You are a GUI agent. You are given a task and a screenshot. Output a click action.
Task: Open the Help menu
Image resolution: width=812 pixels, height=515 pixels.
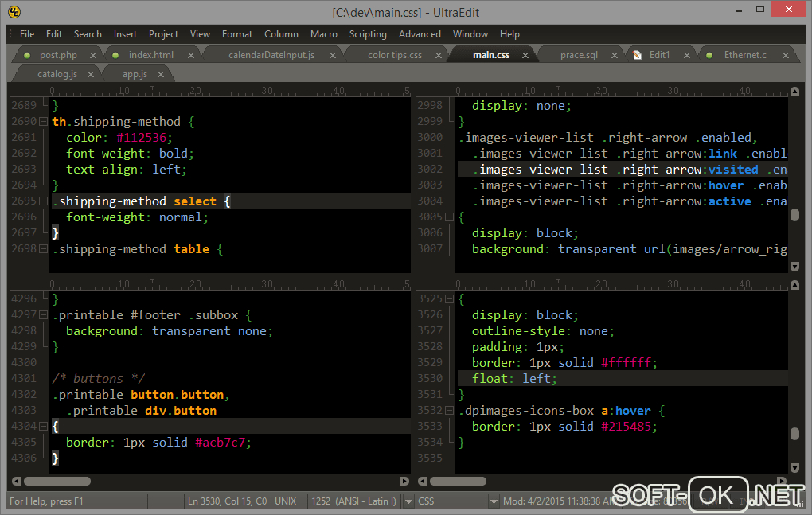pos(509,34)
